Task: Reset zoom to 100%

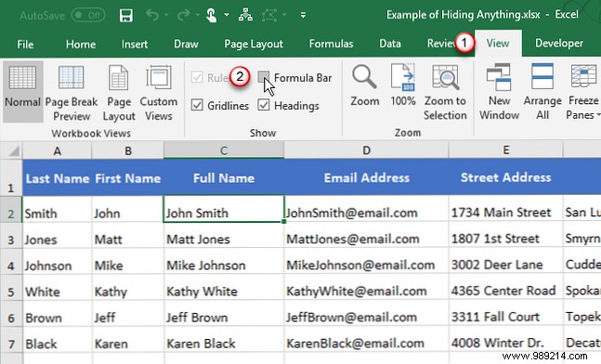Action: coord(403,85)
